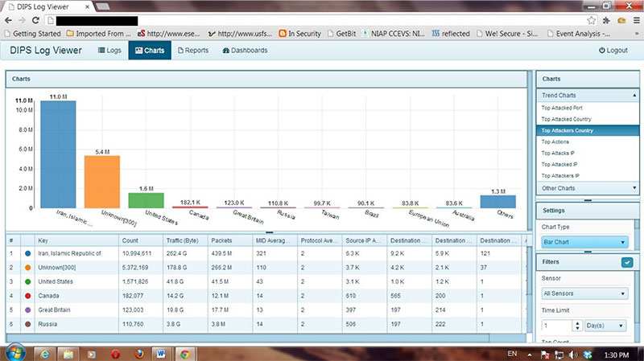Click orange color dot for Unknown[300] row

28,268
